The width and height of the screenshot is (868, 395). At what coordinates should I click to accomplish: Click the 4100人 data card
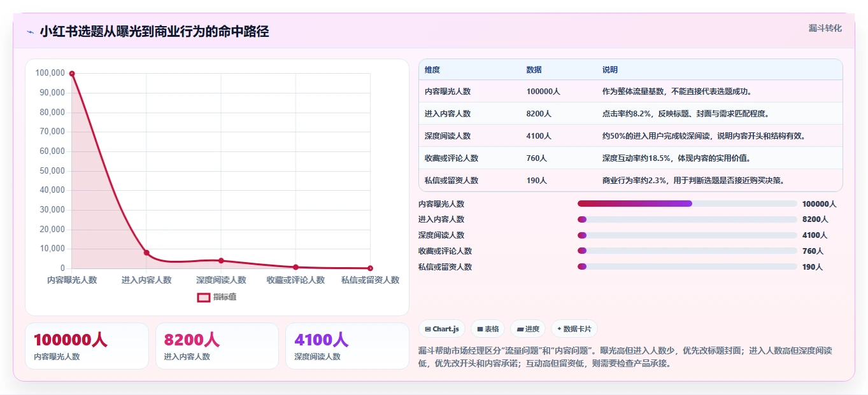(347, 346)
